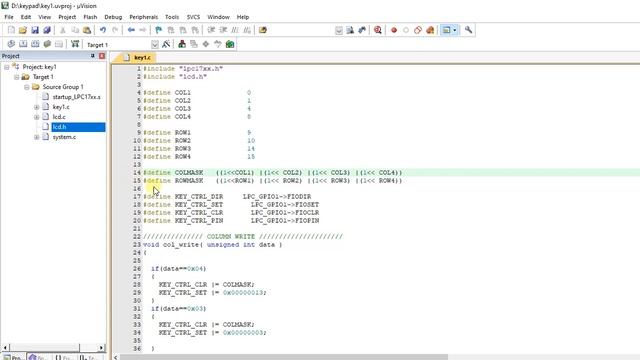
Task: Expand the key1.c tree node
Action: [36, 107]
